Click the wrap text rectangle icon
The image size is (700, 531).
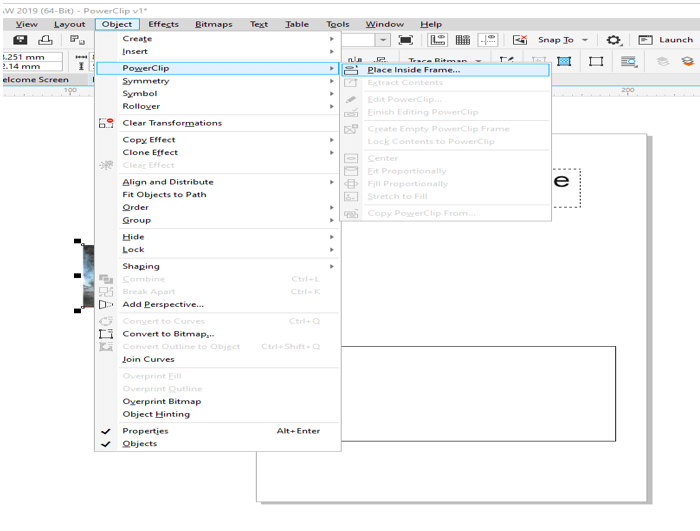[596, 61]
